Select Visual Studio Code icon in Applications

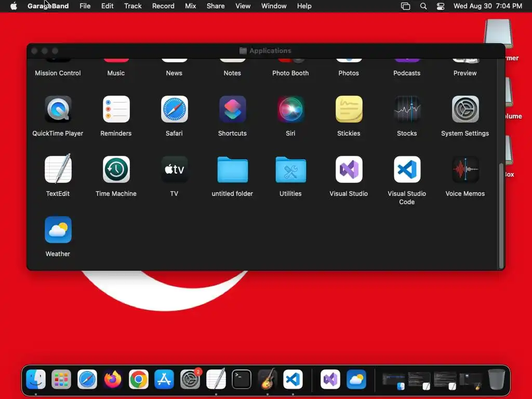[x=407, y=169]
